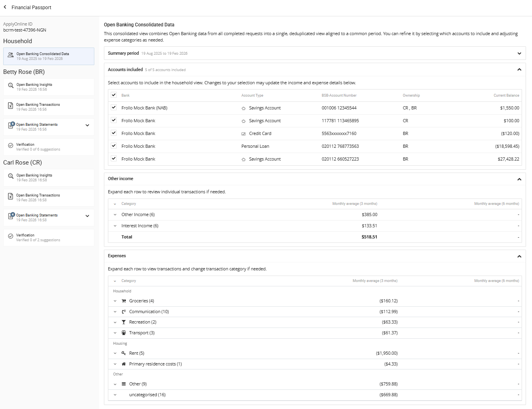Click the Transport train icon

point(124,333)
